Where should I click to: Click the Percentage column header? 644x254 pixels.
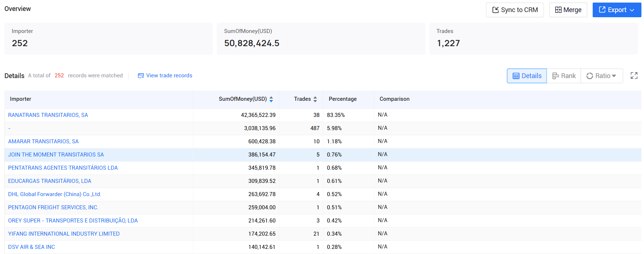coord(343,99)
